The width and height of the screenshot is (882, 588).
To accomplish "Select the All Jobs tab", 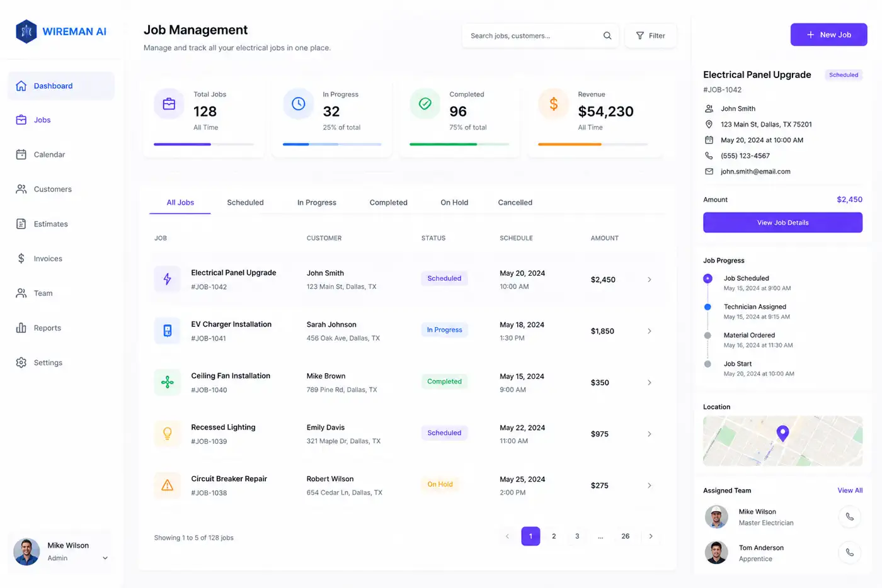I will point(180,203).
